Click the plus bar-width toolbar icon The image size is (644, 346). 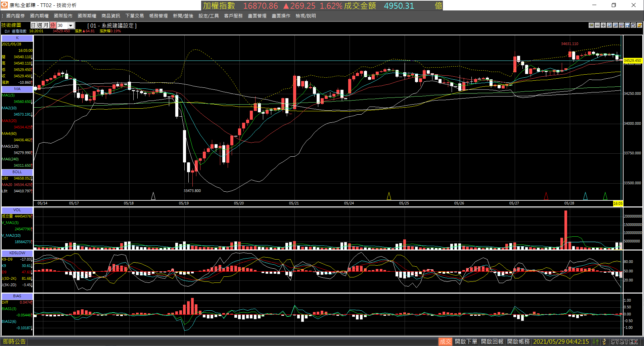point(603,25)
